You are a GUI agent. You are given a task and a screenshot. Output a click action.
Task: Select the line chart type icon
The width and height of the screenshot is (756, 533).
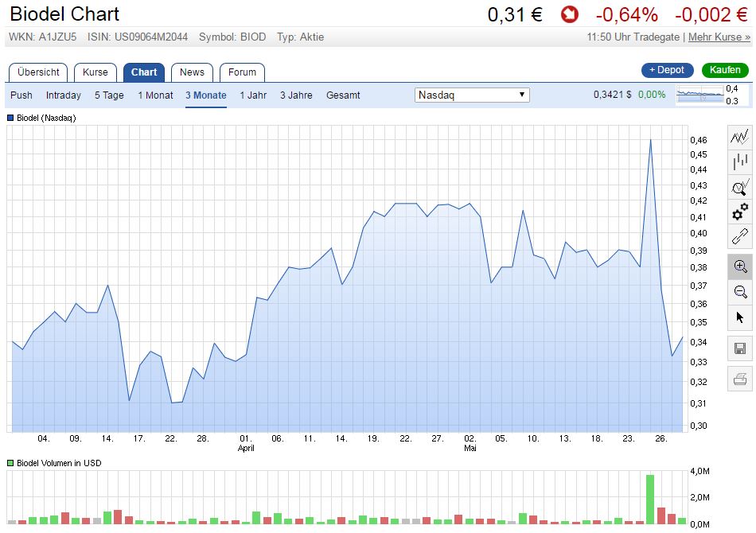[739, 137]
